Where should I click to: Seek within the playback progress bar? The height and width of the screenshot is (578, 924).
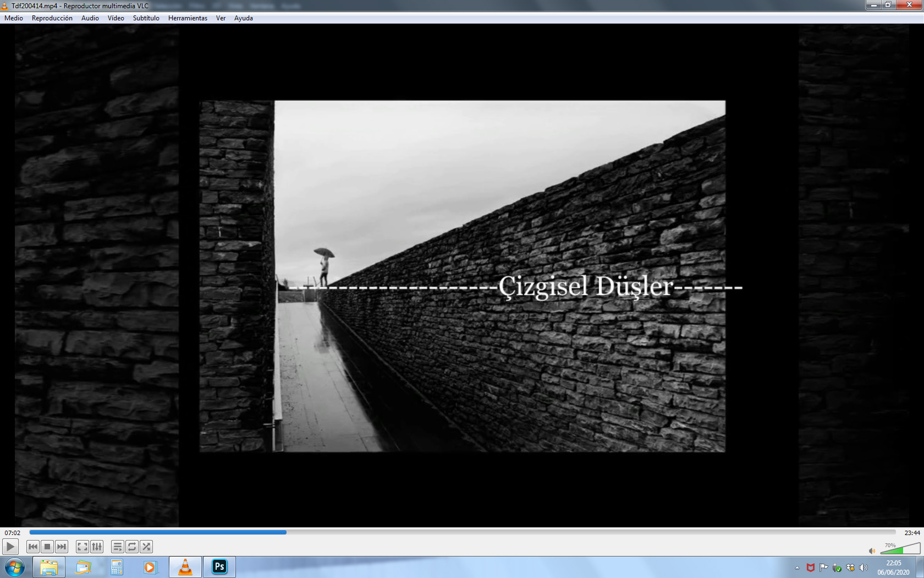[463, 532]
